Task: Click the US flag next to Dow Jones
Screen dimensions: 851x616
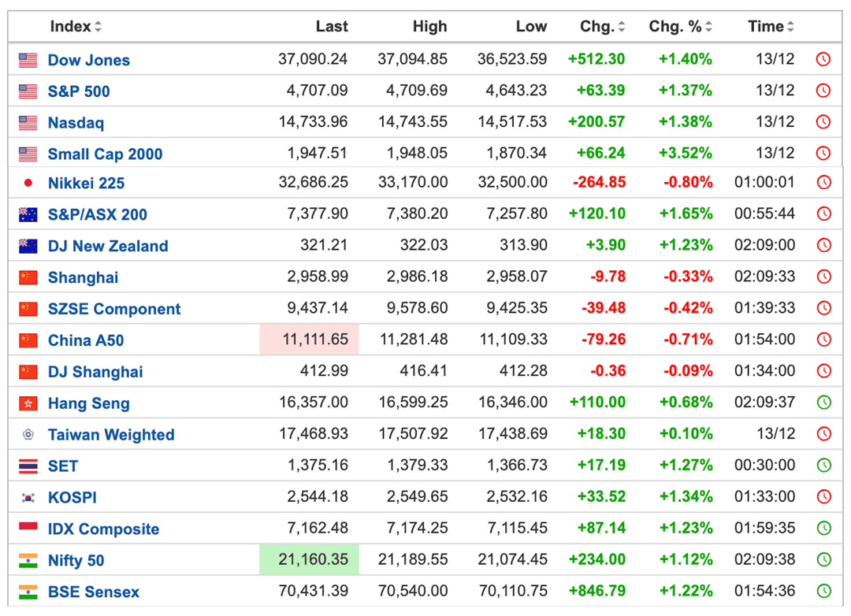Action: pyautogui.click(x=28, y=60)
